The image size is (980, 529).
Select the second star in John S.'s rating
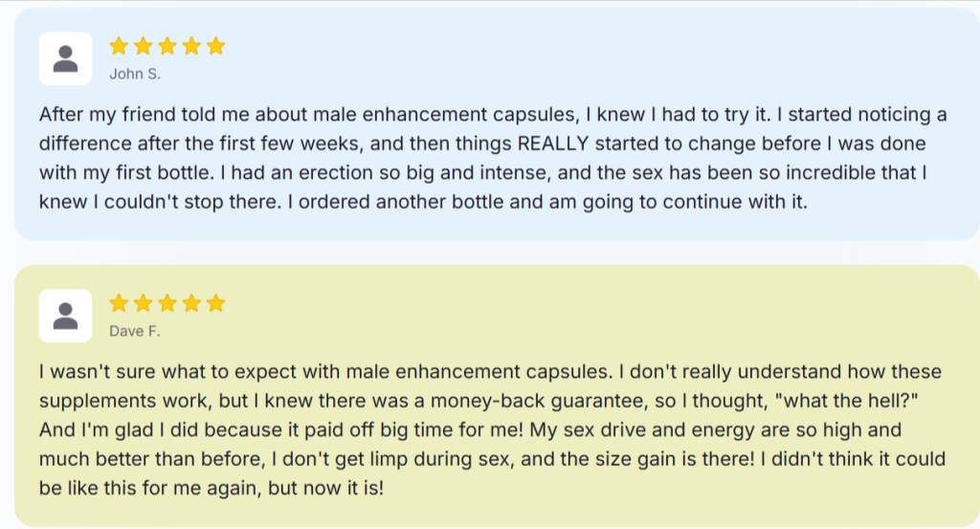[144, 45]
